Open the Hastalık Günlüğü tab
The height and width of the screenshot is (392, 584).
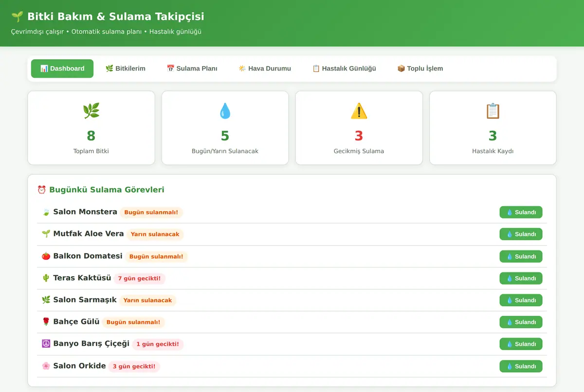(x=344, y=69)
